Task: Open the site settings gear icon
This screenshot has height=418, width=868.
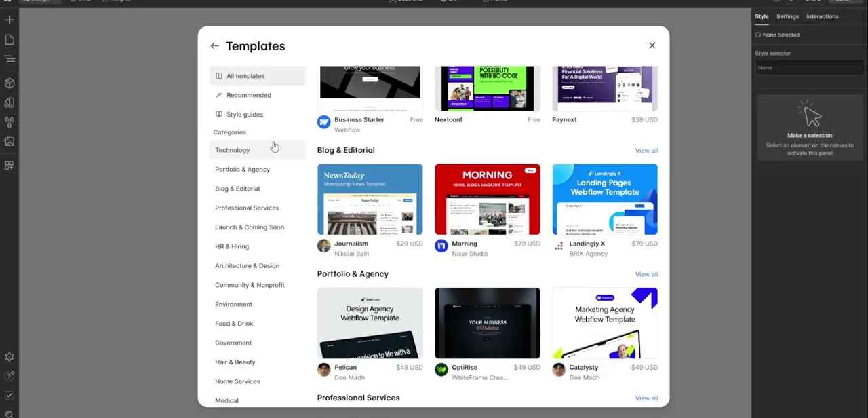Action: coord(9,357)
